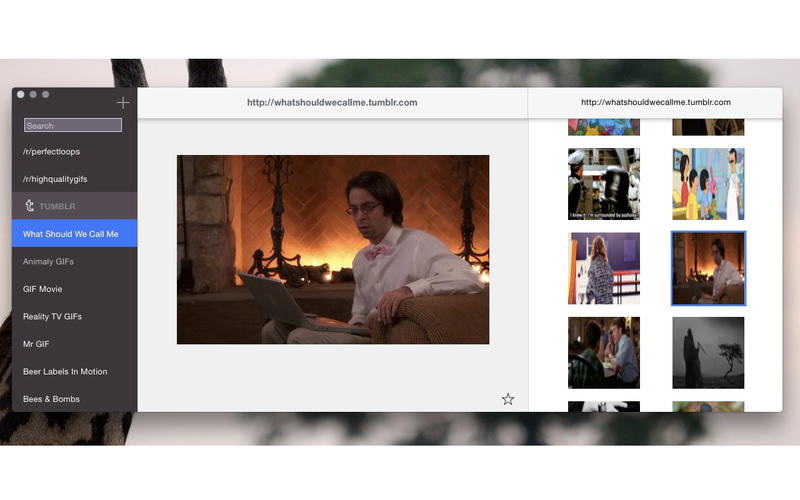
Task: Click the Tumblr logo icon in the sidebar
Action: (x=30, y=206)
